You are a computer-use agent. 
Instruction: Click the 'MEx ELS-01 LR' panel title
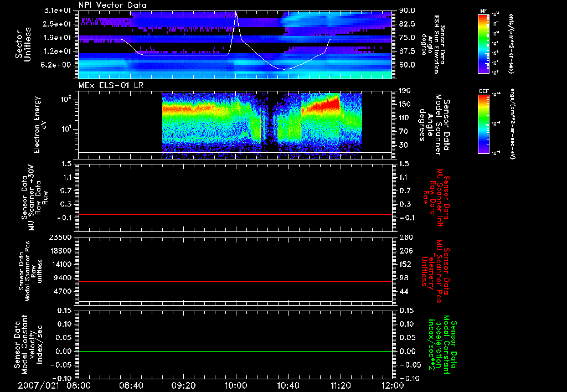(111, 85)
